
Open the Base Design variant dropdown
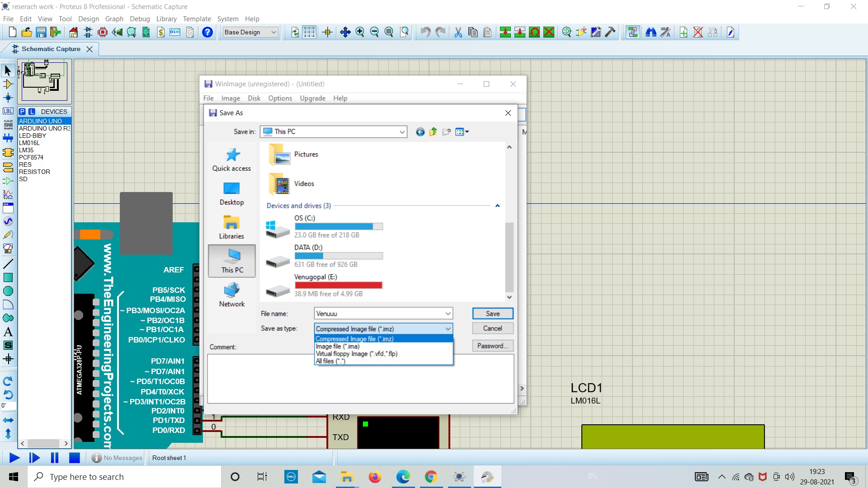tap(250, 32)
